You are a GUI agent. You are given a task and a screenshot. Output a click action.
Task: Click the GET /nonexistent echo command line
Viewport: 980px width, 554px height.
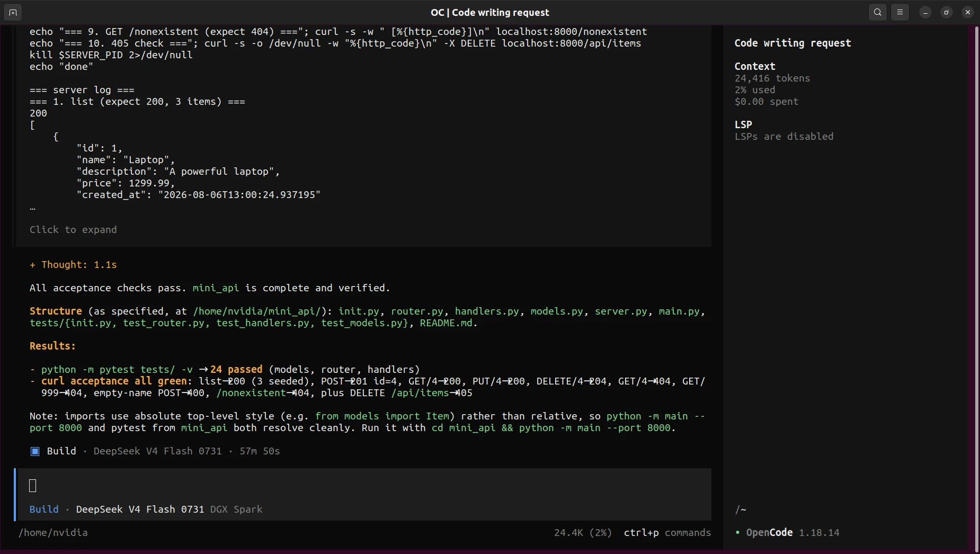[338, 32]
